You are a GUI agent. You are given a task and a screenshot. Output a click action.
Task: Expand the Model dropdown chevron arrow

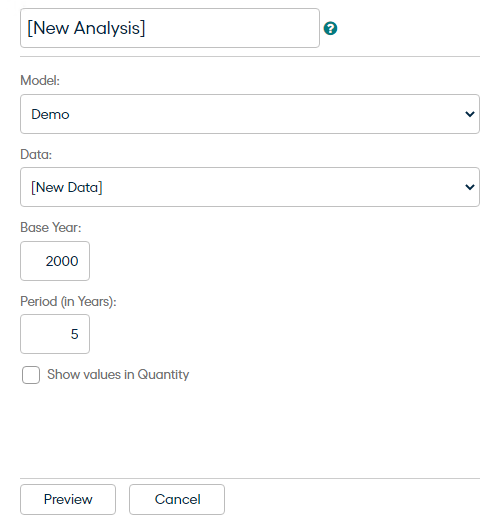click(x=470, y=114)
